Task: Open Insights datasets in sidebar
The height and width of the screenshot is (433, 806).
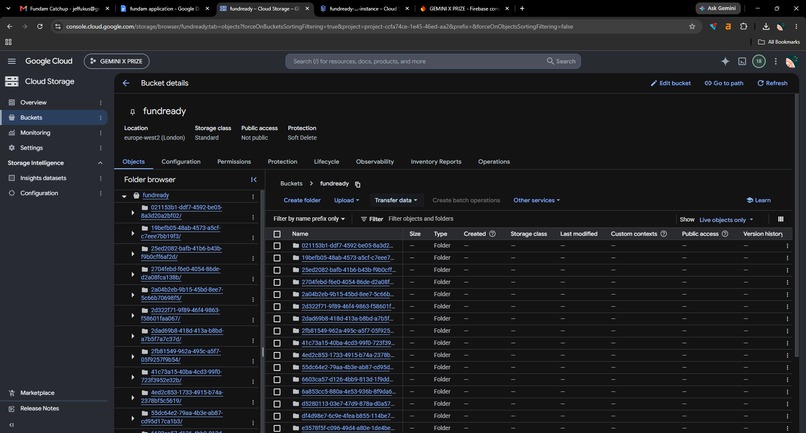Action: [43, 178]
